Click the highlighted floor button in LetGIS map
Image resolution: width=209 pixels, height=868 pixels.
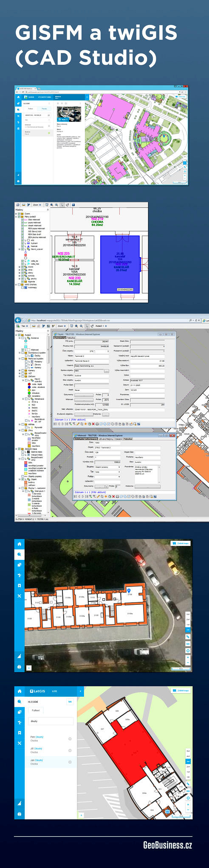point(188,762)
